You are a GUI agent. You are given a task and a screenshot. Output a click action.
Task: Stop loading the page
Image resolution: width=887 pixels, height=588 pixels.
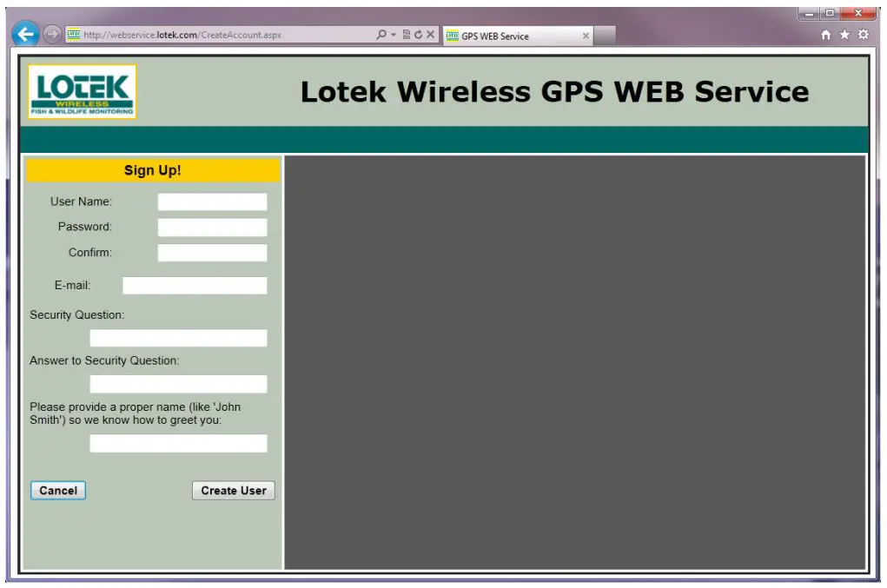pos(430,35)
